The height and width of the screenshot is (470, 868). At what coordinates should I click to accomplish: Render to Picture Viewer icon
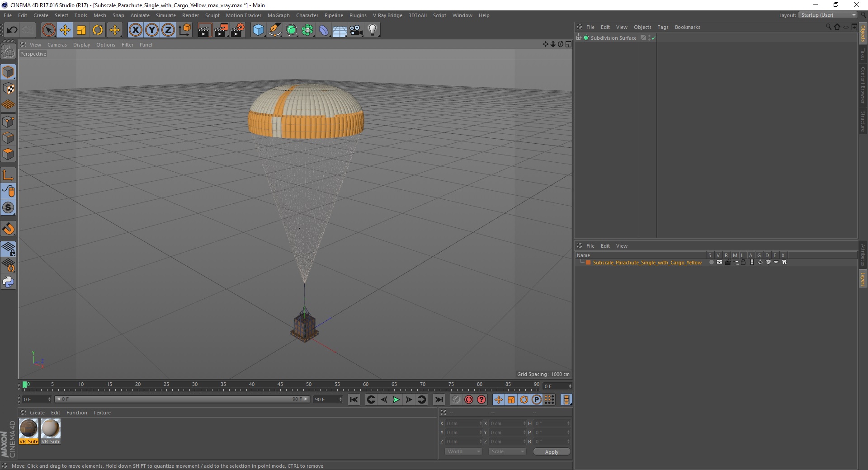click(221, 30)
